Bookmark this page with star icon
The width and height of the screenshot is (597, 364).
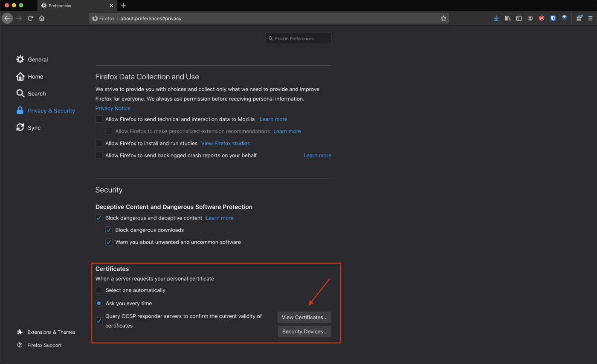(x=443, y=18)
